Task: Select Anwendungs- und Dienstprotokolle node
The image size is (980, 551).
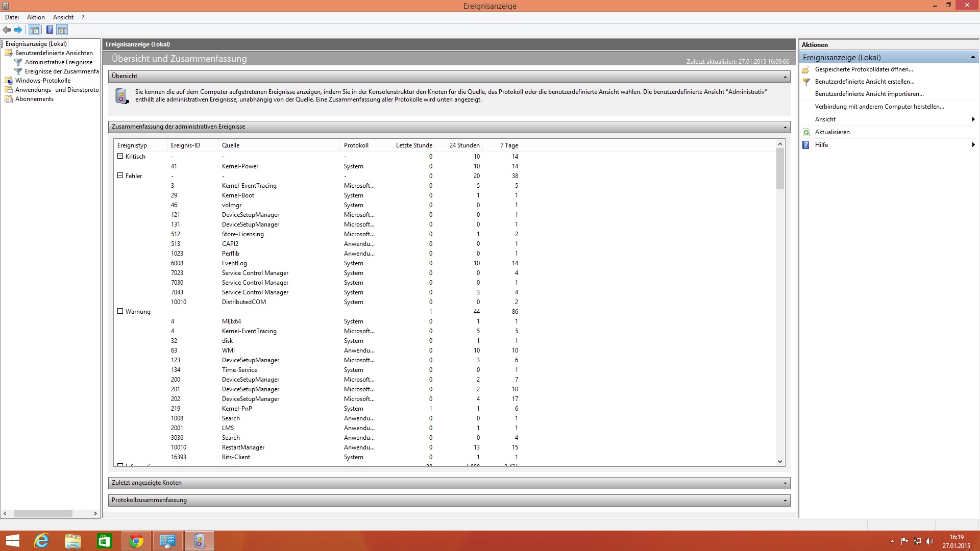Action: click(x=57, y=90)
